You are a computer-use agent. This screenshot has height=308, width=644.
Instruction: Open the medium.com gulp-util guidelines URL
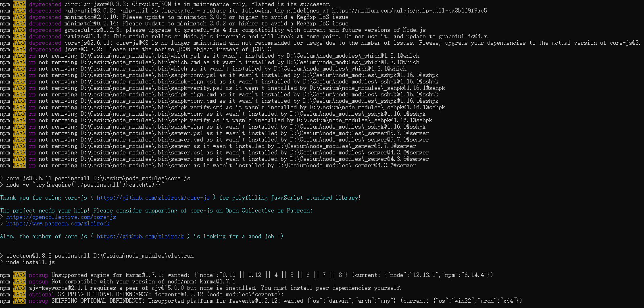point(410,10)
